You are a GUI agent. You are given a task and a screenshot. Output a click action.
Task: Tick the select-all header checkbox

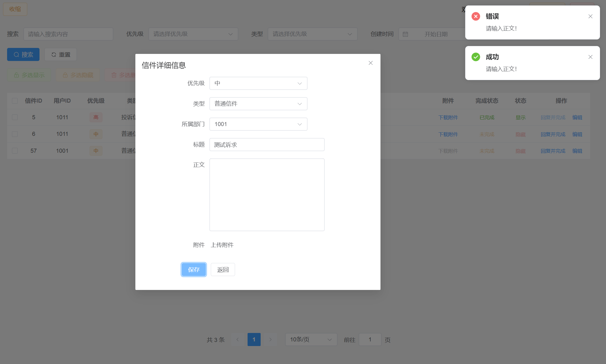pos(15,101)
